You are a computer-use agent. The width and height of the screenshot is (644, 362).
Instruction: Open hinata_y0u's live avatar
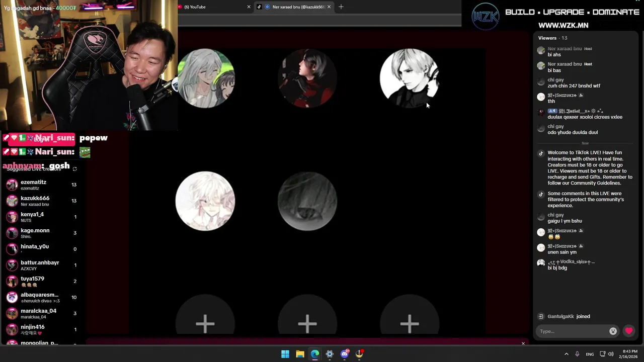12,249
